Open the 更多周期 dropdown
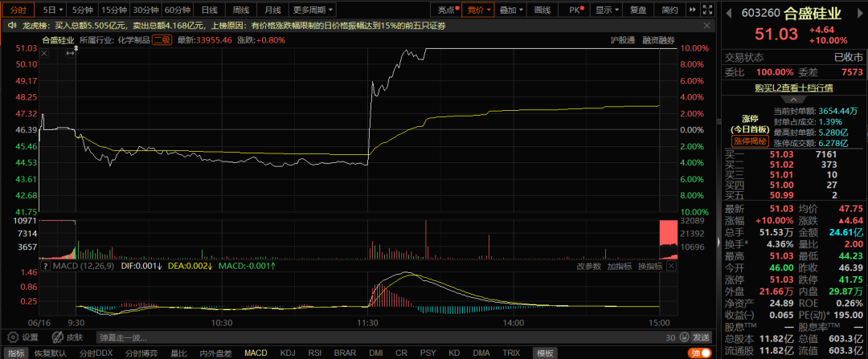 point(313,10)
